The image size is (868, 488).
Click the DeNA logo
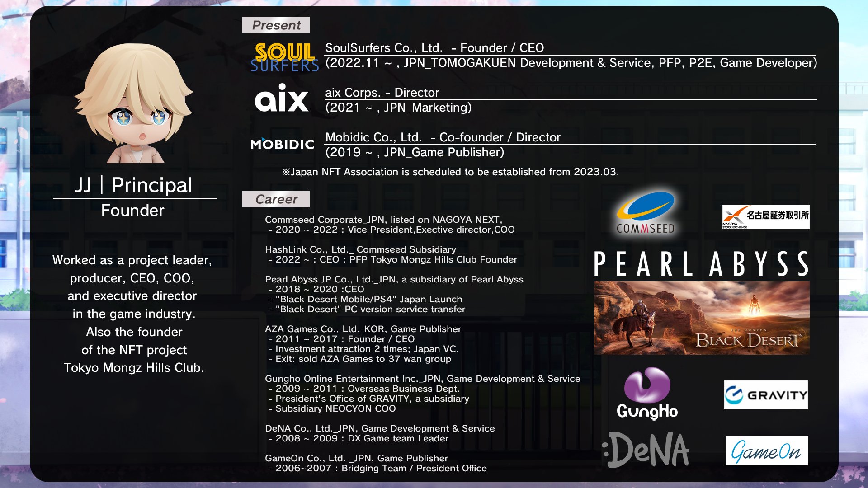(x=646, y=450)
